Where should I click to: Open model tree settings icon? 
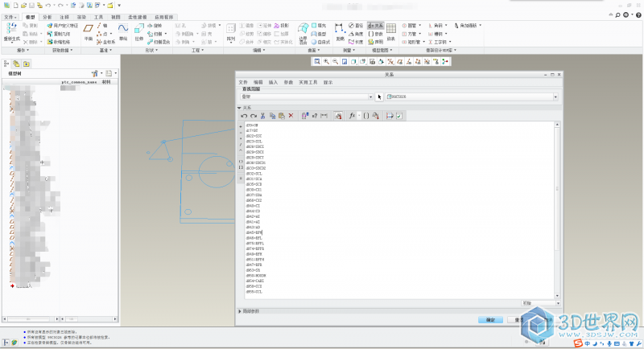click(x=95, y=73)
